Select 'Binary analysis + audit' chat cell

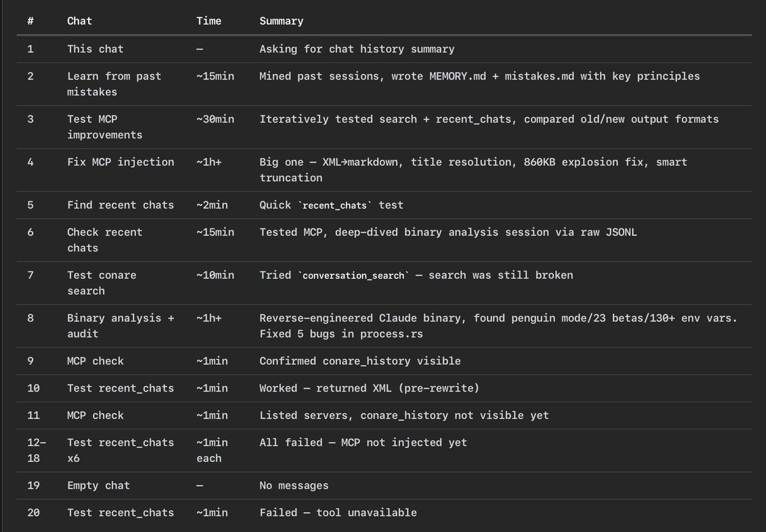[x=121, y=325]
